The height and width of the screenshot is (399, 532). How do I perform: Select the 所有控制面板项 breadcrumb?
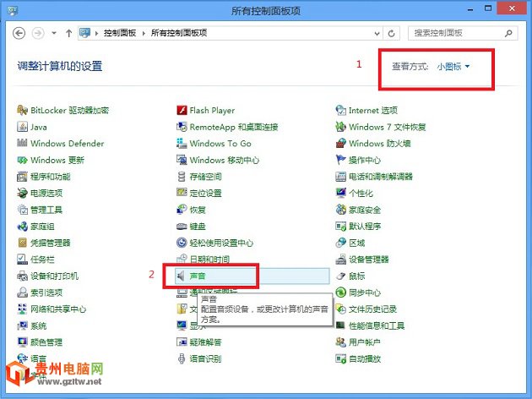click(179, 33)
